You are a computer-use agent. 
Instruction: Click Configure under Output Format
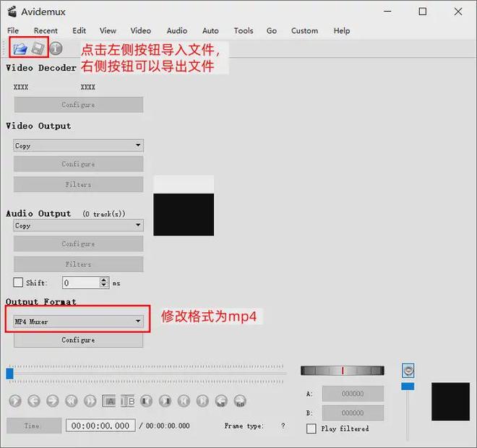pyautogui.click(x=79, y=340)
